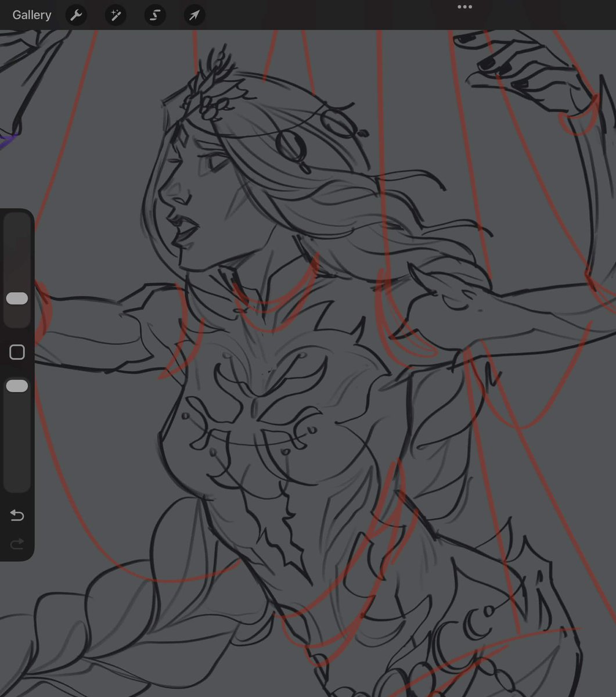Undo the last stroke
Screen dimensions: 616x697
click(x=17, y=515)
